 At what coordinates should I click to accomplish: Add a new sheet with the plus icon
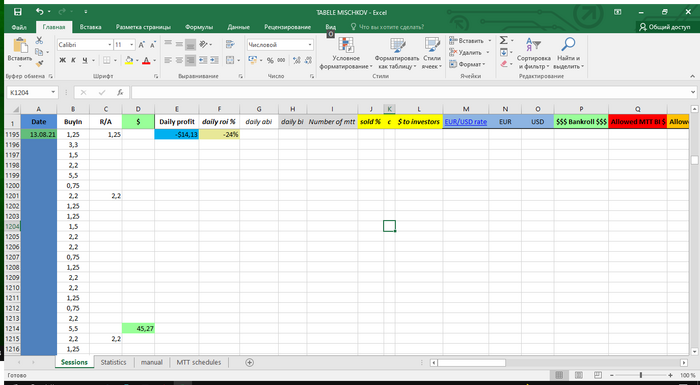click(x=250, y=362)
